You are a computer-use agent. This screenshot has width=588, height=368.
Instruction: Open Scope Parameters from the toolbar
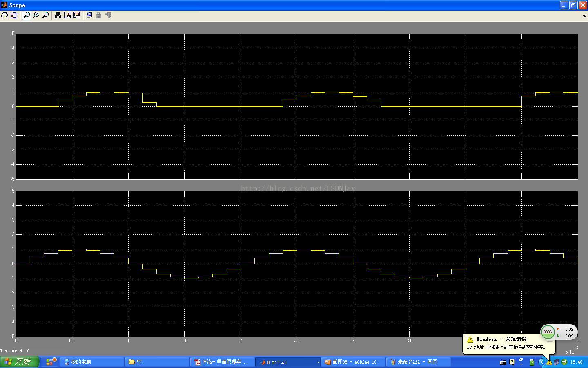pyautogui.click(x=14, y=15)
